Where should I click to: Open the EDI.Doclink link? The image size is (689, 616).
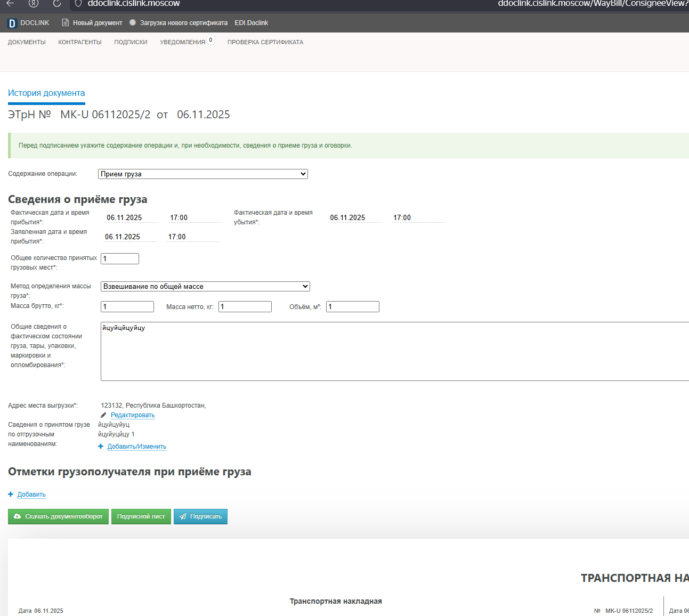(252, 23)
